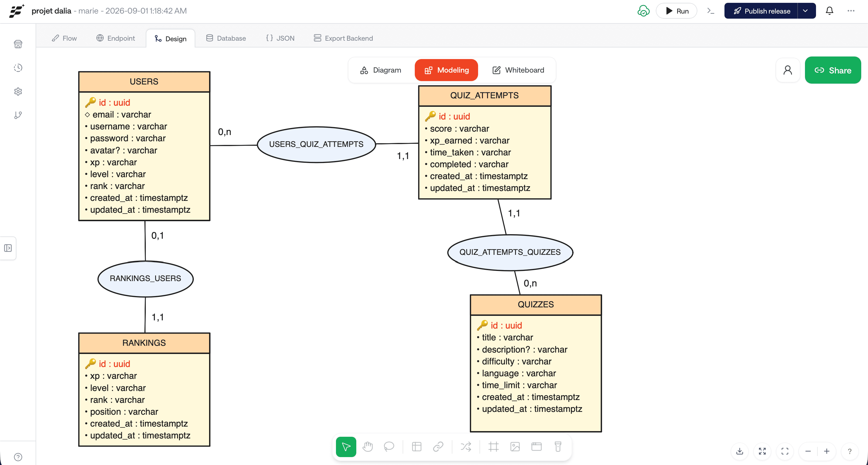The height and width of the screenshot is (465, 868).
Task: Run the project
Action: pyautogui.click(x=677, y=11)
